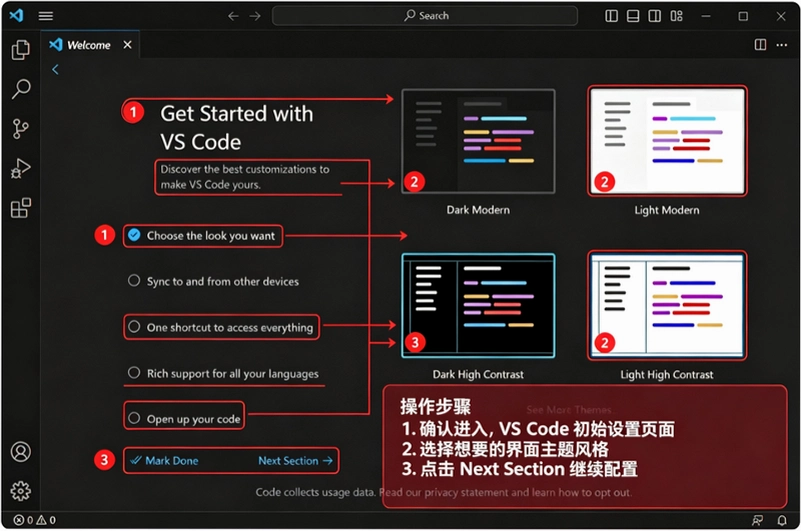The image size is (801, 531).
Task: Click Next Section
Action: (x=295, y=460)
